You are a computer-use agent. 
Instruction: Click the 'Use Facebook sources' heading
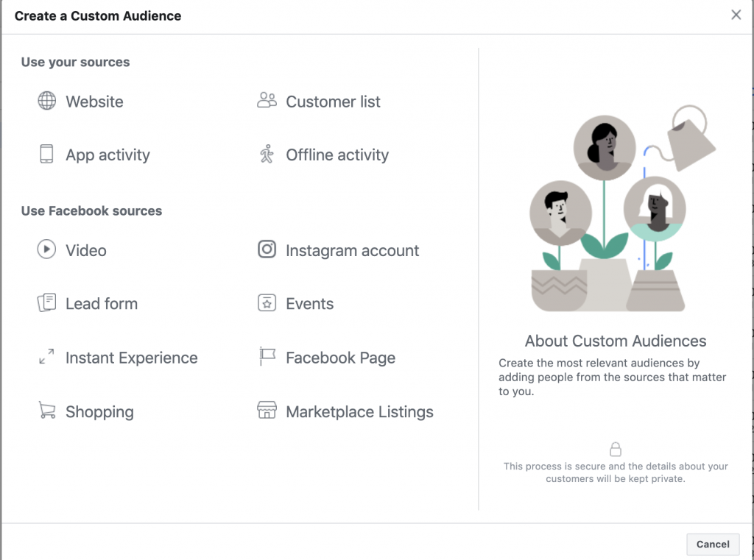point(91,210)
